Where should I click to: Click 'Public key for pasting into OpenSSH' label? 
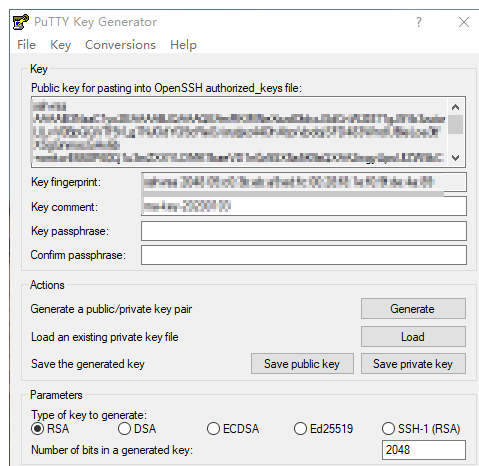(x=166, y=88)
